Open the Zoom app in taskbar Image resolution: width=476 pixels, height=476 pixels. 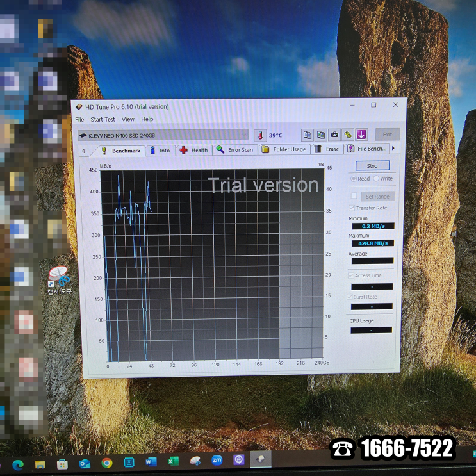[x=217, y=460]
